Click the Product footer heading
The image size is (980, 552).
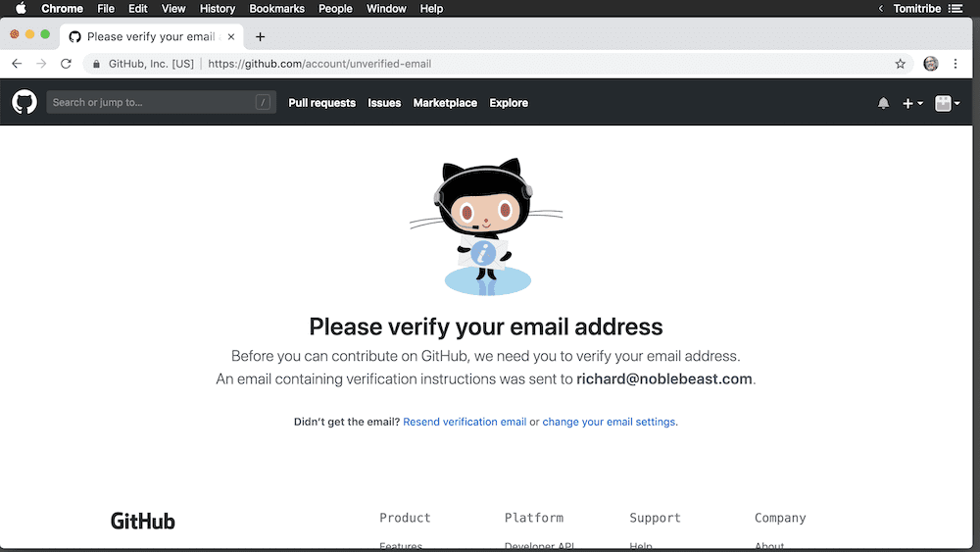[x=405, y=518]
